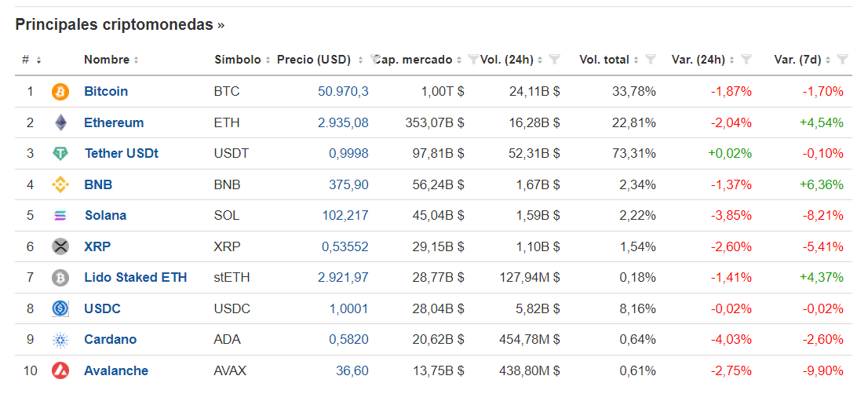Open filter funnel for Precio (USD) column

pos(375,59)
